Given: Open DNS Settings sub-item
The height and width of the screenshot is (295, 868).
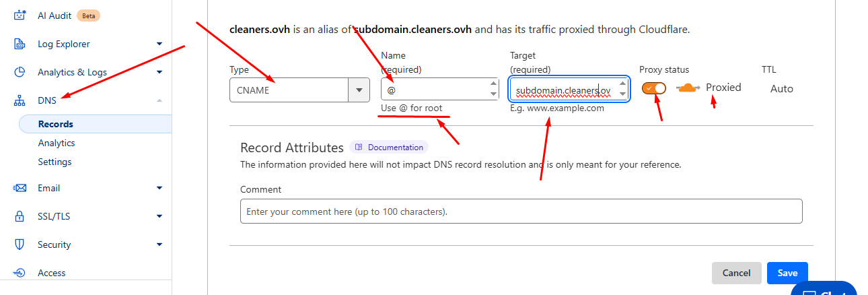Looking at the screenshot, I should pos(55,162).
